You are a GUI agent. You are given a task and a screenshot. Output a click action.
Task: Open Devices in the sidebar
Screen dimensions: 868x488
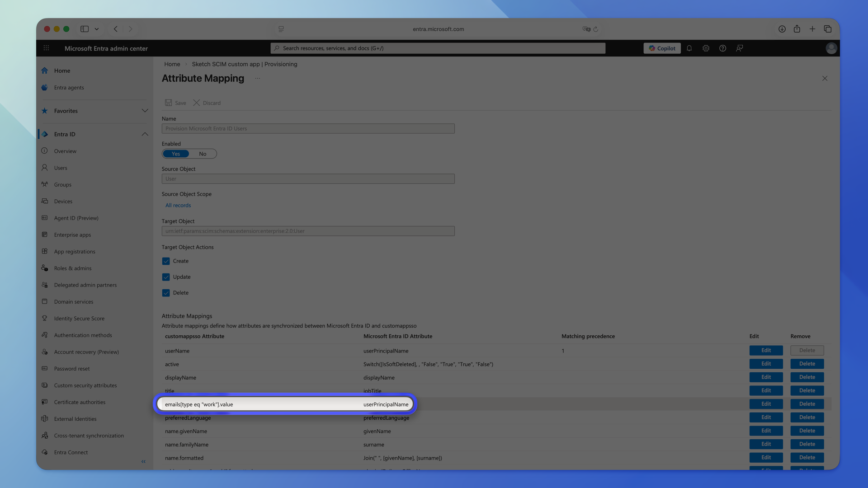[63, 201]
